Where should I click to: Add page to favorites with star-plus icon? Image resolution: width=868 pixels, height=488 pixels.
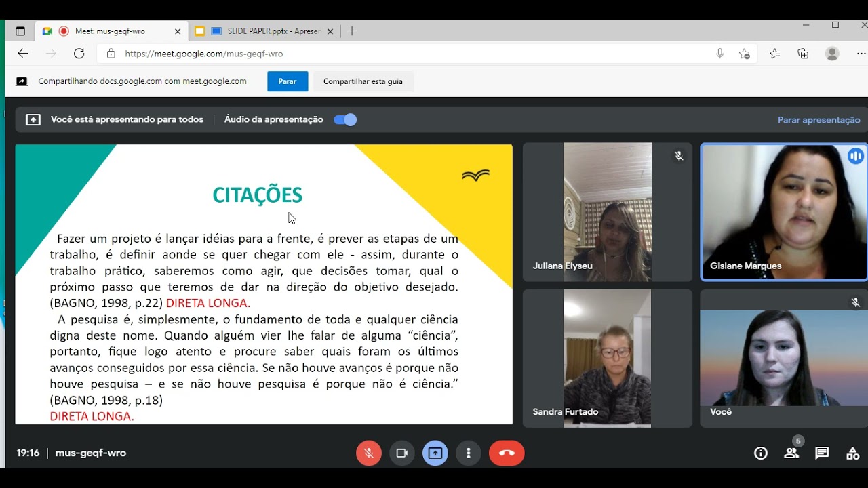coord(745,54)
